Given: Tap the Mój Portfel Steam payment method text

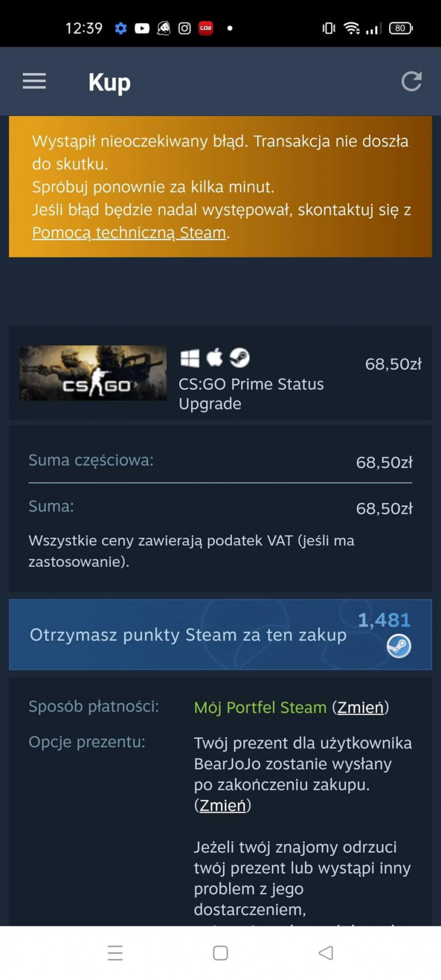Looking at the screenshot, I should 260,707.
